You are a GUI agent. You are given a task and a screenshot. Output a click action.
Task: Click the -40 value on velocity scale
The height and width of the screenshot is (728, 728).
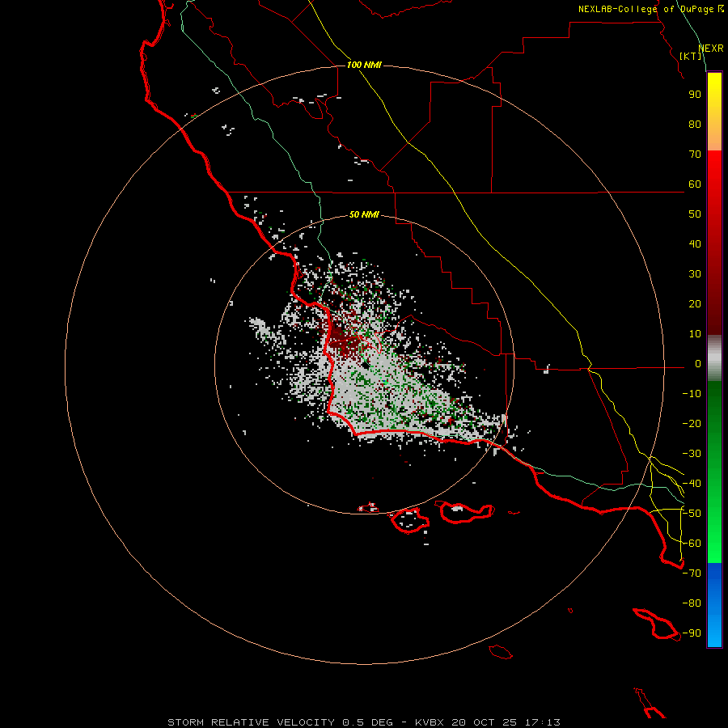[x=692, y=484]
